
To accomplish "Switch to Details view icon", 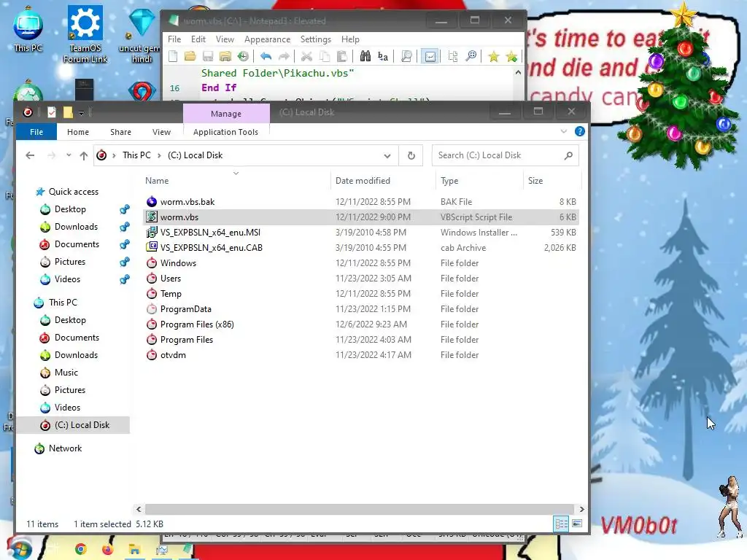I will click(561, 524).
